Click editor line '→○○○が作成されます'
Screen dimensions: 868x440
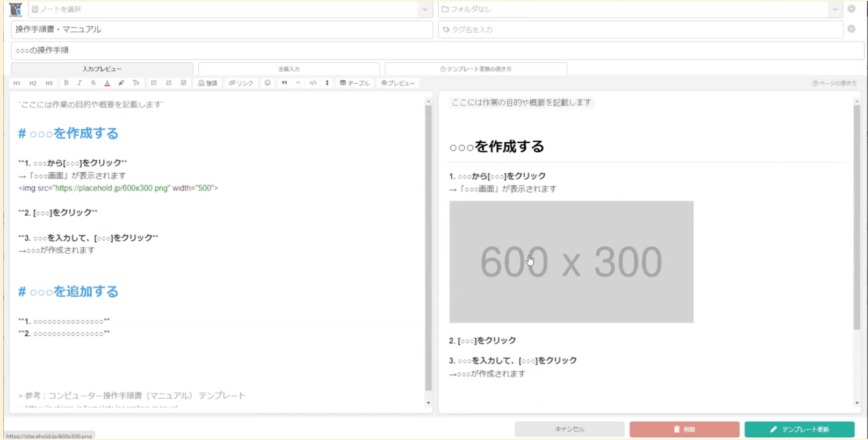57,251
